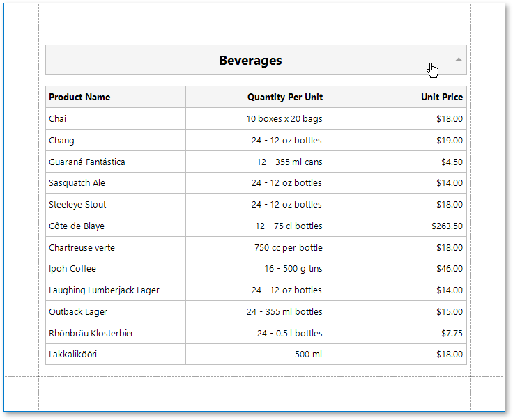The height and width of the screenshot is (420, 513).
Task: Collapse the Beverages group using the arrow
Action: pyautogui.click(x=459, y=60)
